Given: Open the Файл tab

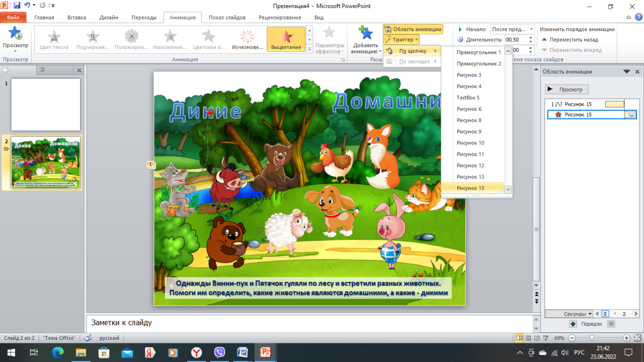Looking at the screenshot, I should [13, 17].
